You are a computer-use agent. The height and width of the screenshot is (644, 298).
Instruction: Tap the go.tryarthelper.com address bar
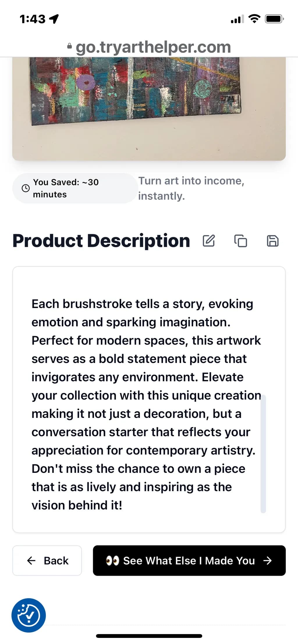pos(149,46)
